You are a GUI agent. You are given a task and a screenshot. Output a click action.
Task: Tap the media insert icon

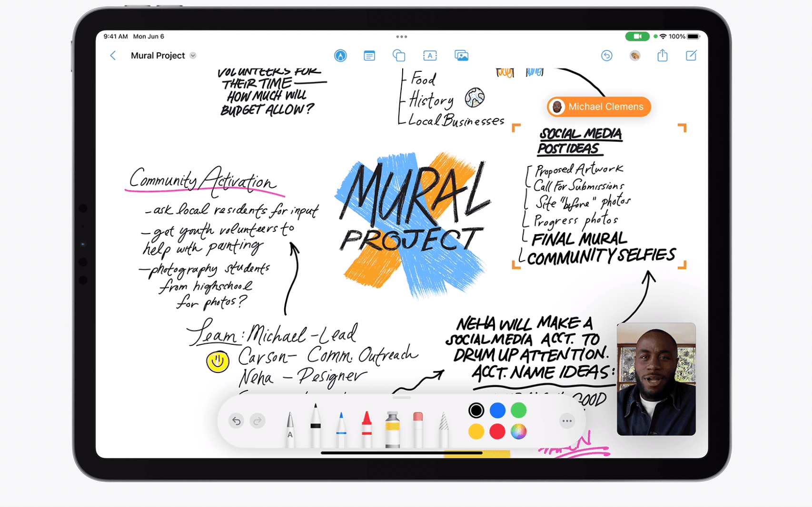461,55
